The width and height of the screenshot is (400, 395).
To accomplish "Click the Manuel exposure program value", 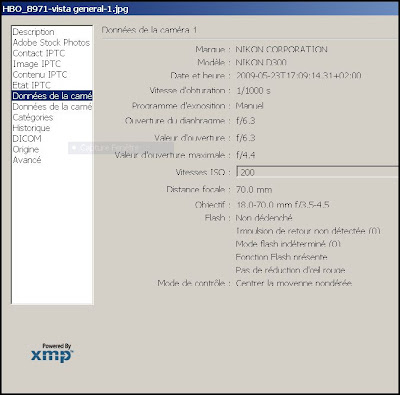I will 249,106.
